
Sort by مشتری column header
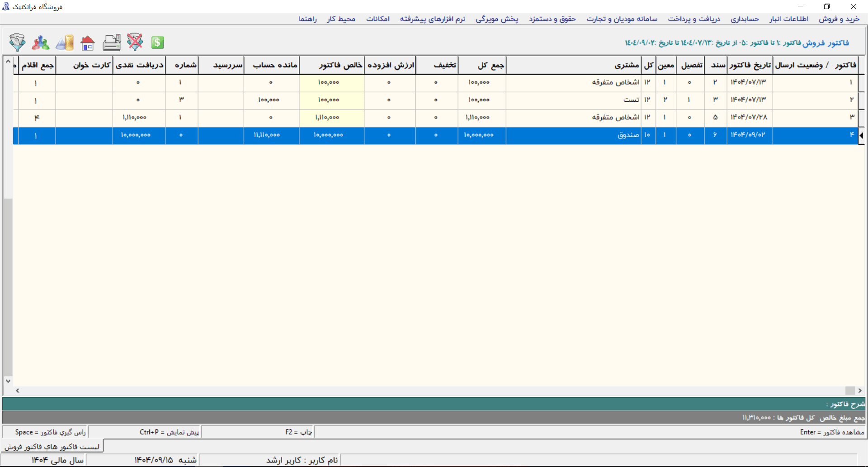pyautogui.click(x=573, y=65)
